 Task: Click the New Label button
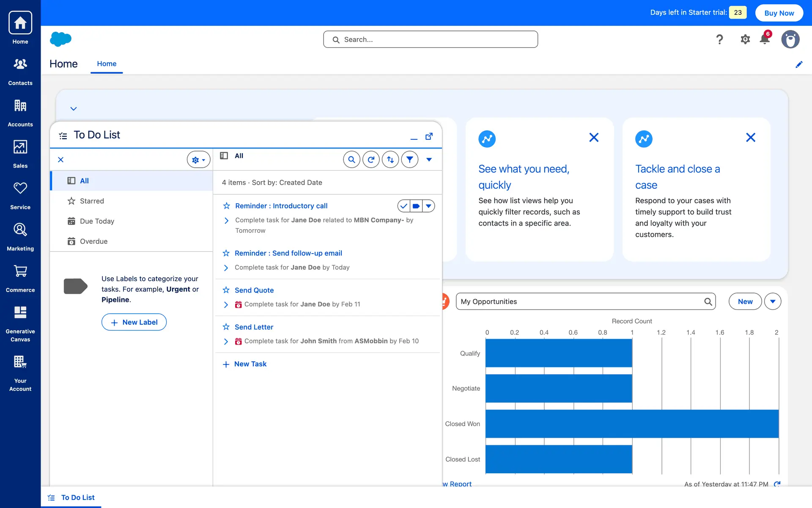(134, 322)
